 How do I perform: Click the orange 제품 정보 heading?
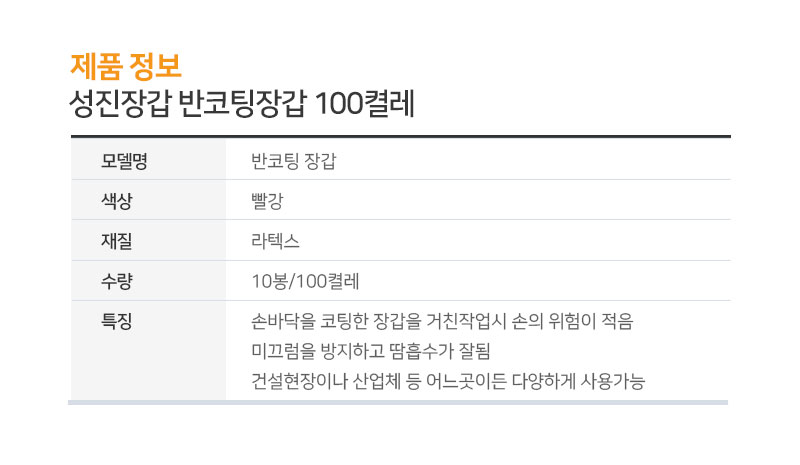coord(126,66)
